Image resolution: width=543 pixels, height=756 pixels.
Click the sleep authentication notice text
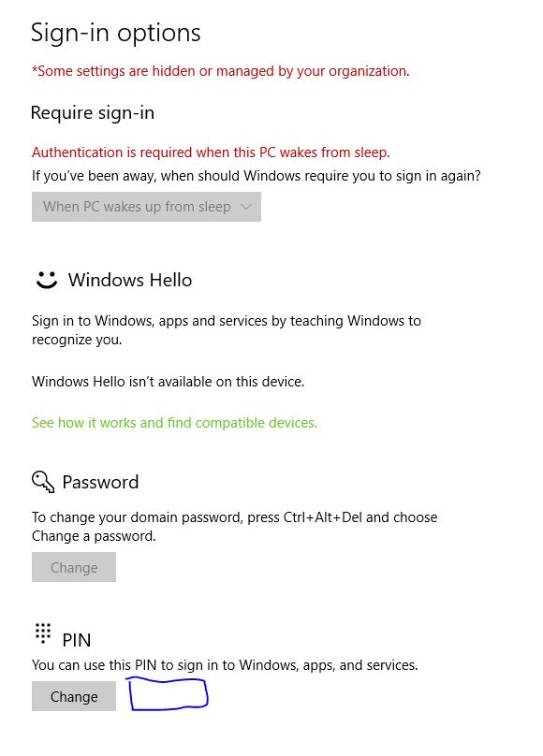pos(211,153)
